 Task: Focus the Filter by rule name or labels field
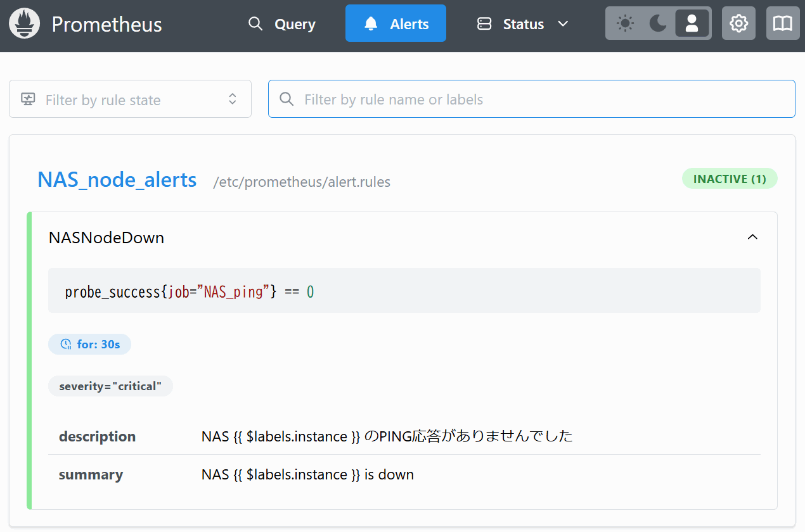pyautogui.click(x=531, y=99)
